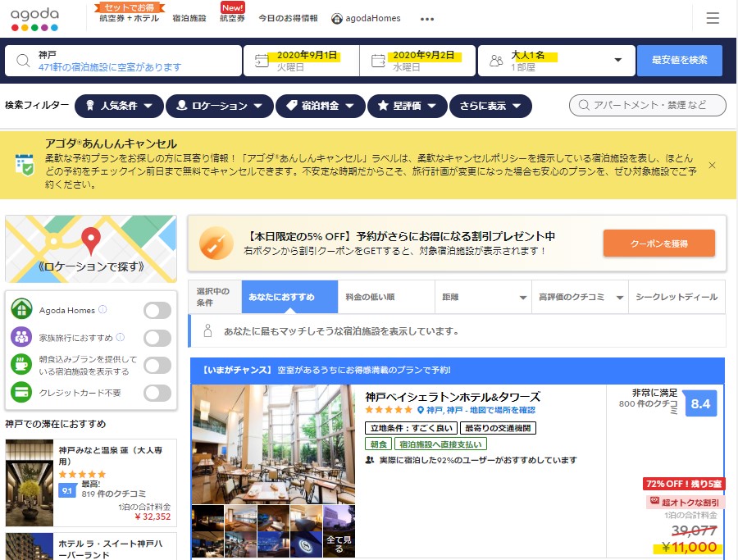Click the 立地条件：すごく良い tag
The width and height of the screenshot is (738, 560).
412,428
